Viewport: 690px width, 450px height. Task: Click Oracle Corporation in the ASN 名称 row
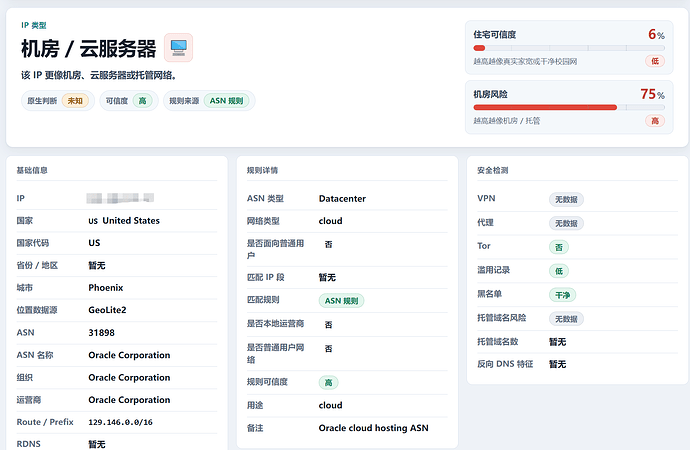pyautogui.click(x=129, y=355)
